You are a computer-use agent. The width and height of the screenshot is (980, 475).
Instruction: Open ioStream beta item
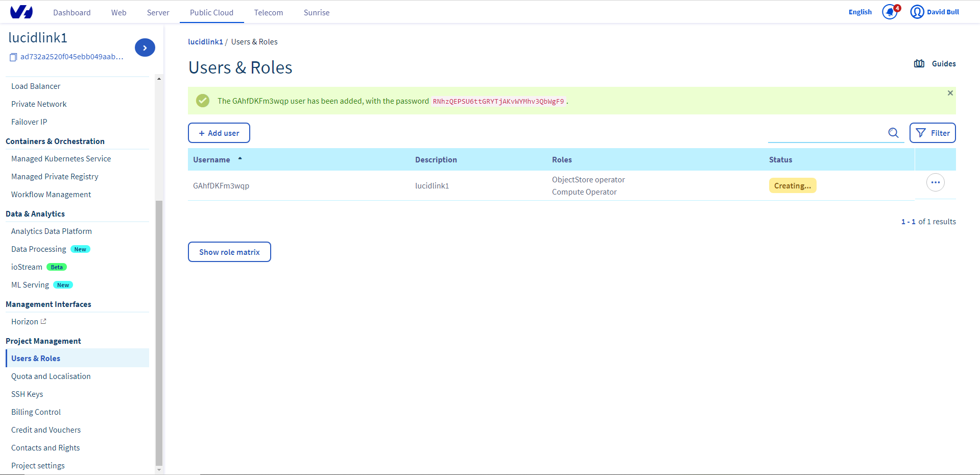coord(27,267)
